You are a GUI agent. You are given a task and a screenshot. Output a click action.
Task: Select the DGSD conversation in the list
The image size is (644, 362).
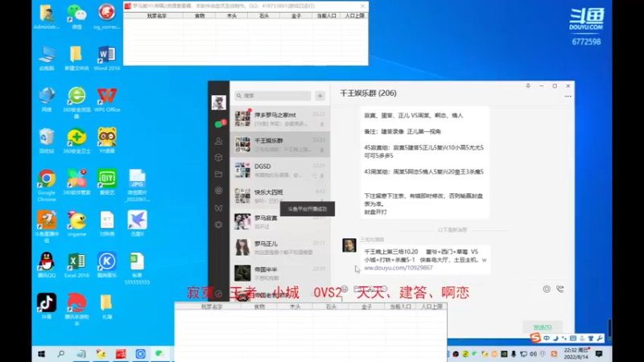tap(279, 171)
